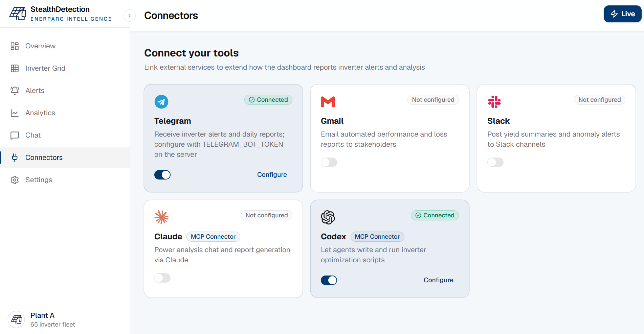The width and height of the screenshot is (644, 334).
Task: Click the Slack card title
Action: (x=498, y=121)
